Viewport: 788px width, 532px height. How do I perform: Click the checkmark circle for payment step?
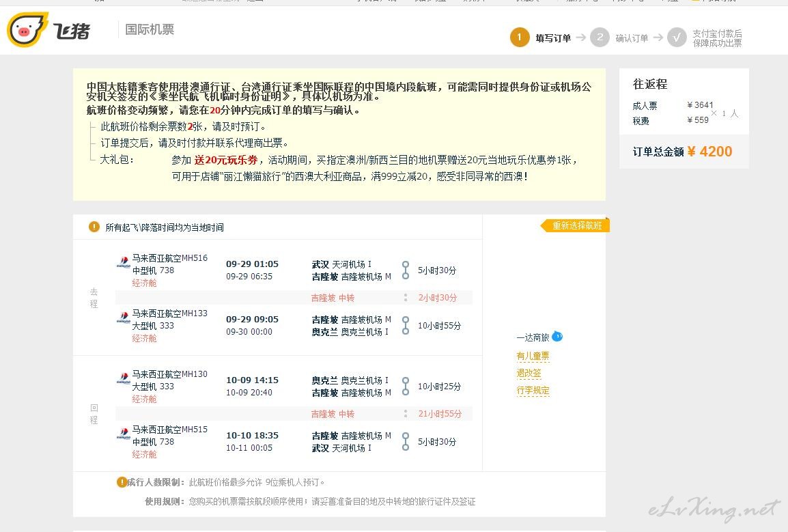point(677,37)
